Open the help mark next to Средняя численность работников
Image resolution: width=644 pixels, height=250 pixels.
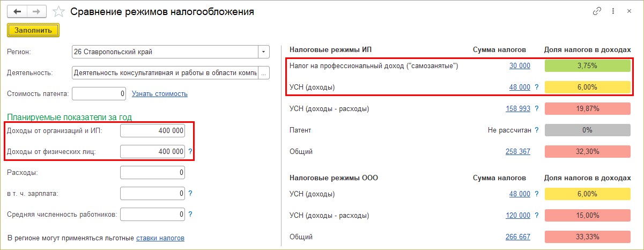[x=190, y=215]
